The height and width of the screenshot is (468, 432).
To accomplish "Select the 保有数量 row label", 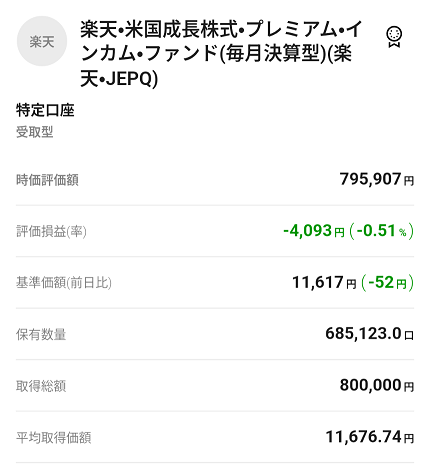I will 41,334.
